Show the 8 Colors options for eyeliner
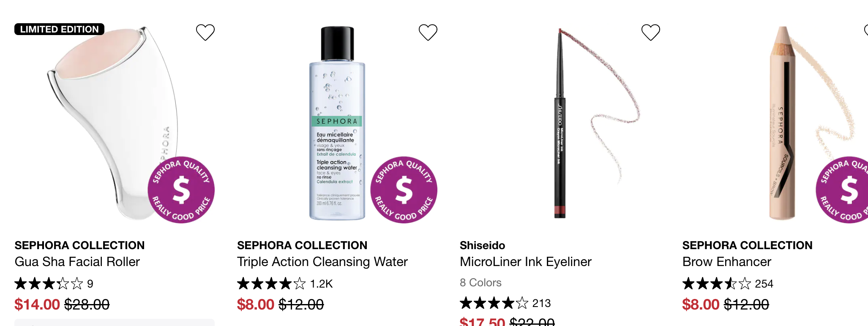The width and height of the screenshot is (868, 326). click(x=480, y=283)
